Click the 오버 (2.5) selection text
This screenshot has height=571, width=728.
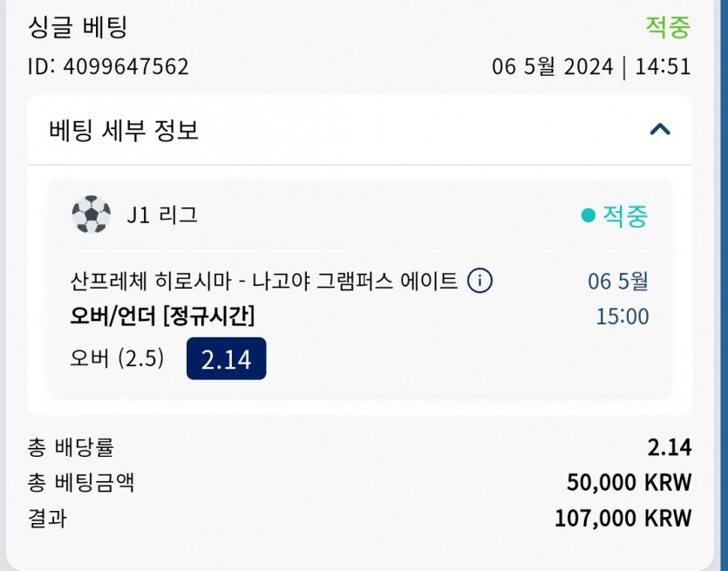coord(117,358)
